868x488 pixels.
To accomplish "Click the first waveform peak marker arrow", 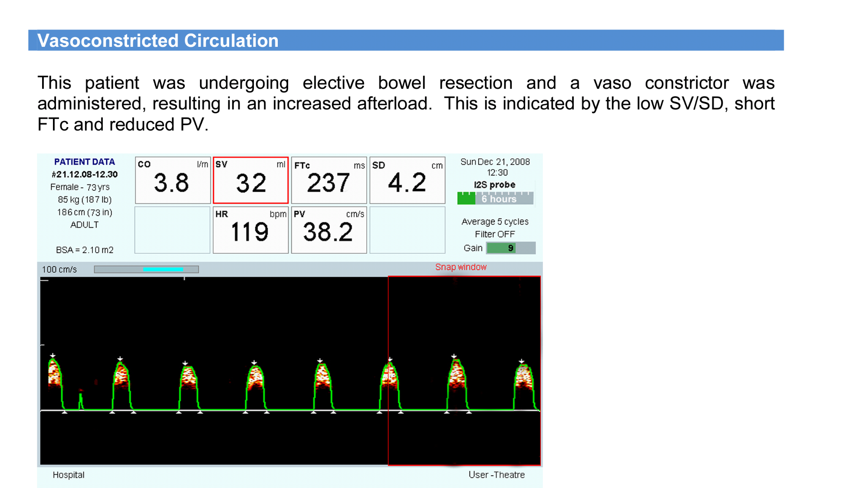I will (53, 356).
